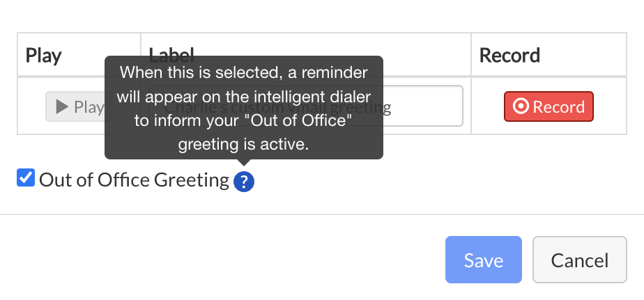
Task: Click the "Out of Office Greeting" label text
Action: tap(134, 180)
